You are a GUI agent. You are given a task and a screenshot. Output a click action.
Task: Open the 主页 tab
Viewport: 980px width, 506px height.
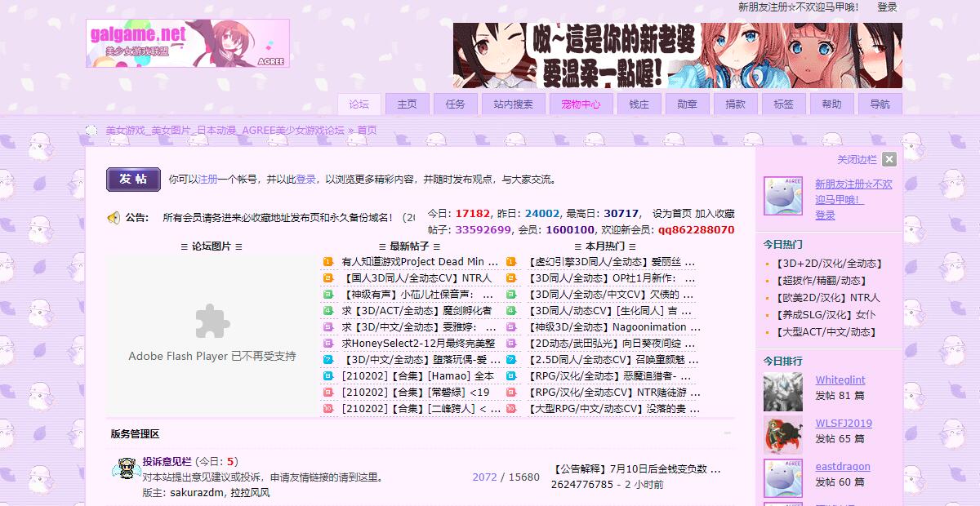pos(407,104)
